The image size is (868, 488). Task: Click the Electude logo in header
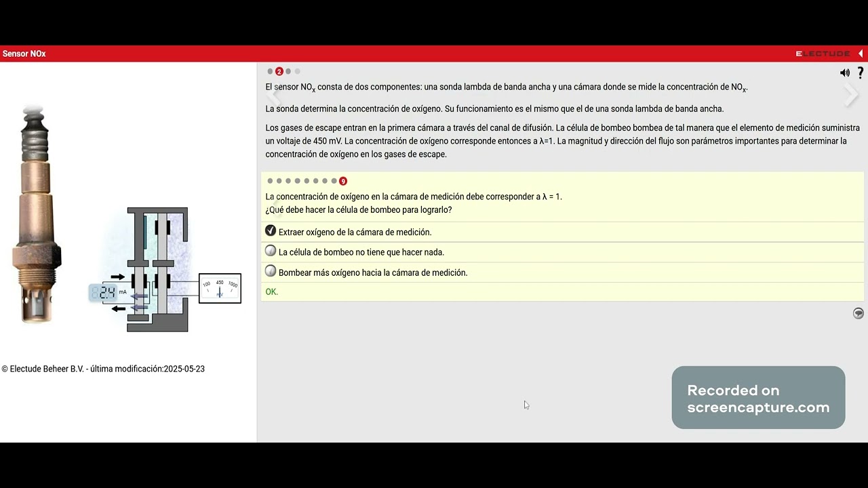click(x=823, y=54)
